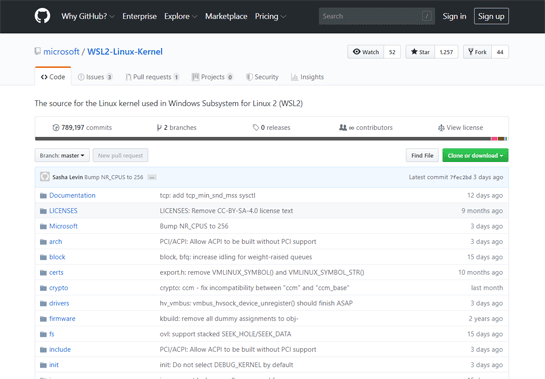Click the license scale icon
The width and height of the screenshot is (545, 379).
pyautogui.click(x=441, y=128)
